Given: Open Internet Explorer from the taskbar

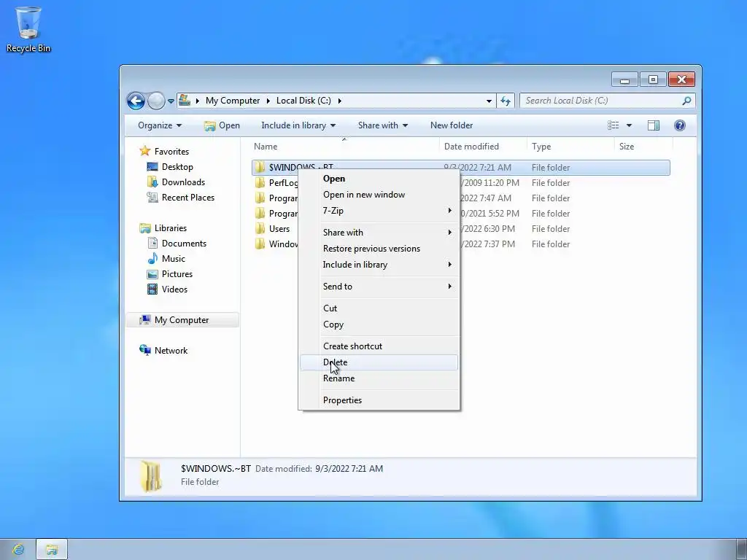Looking at the screenshot, I should pos(18,550).
